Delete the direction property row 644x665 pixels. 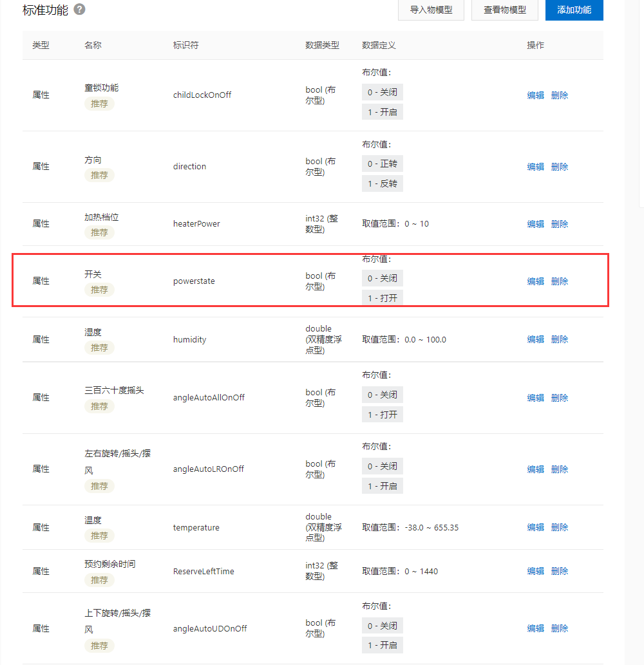click(x=559, y=167)
